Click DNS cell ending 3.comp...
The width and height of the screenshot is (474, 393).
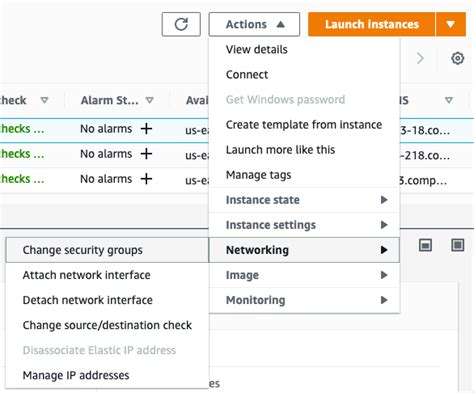click(423, 180)
